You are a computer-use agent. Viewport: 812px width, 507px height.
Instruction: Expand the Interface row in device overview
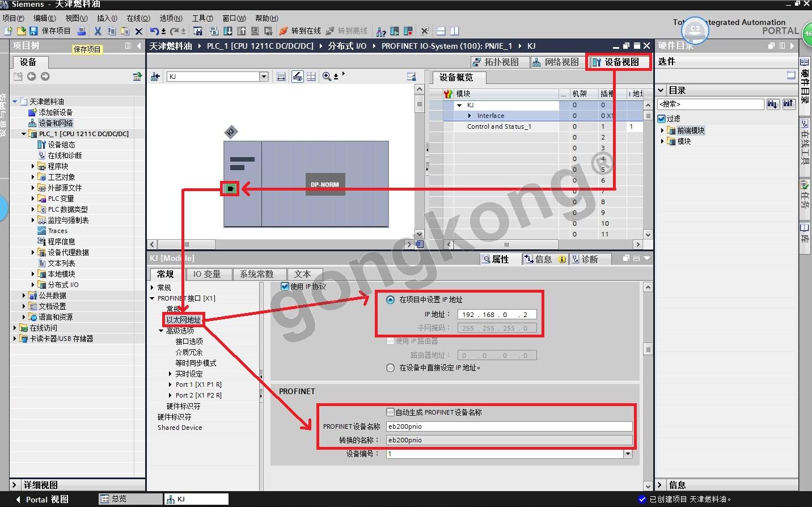click(470, 116)
